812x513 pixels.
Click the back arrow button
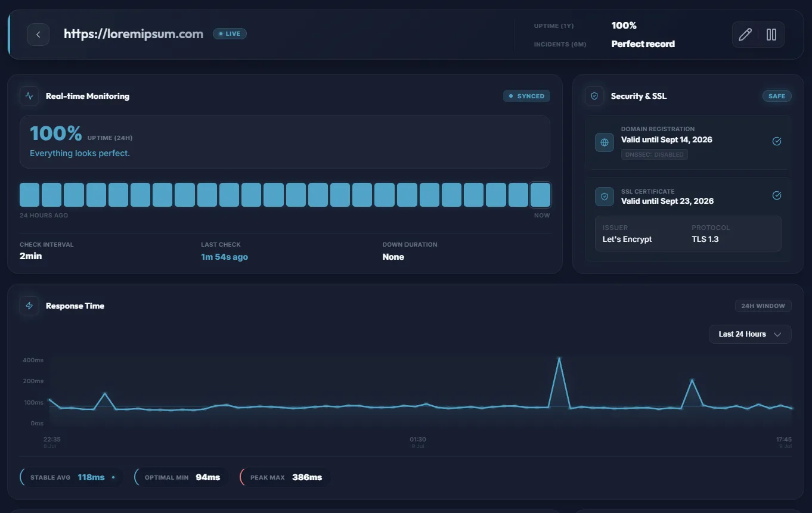[38, 35]
